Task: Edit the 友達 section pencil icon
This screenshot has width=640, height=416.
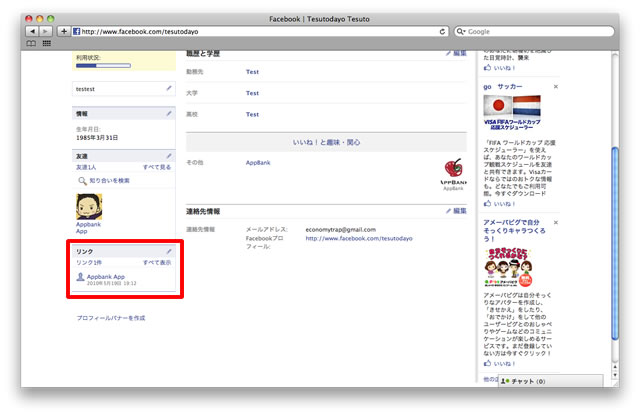Action: [169, 156]
